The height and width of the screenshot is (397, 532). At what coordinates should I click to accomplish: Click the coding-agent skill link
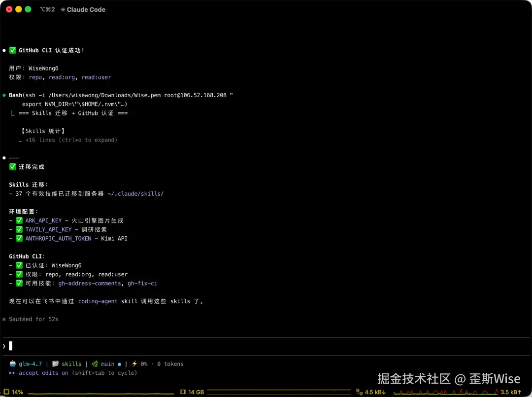(x=98, y=301)
